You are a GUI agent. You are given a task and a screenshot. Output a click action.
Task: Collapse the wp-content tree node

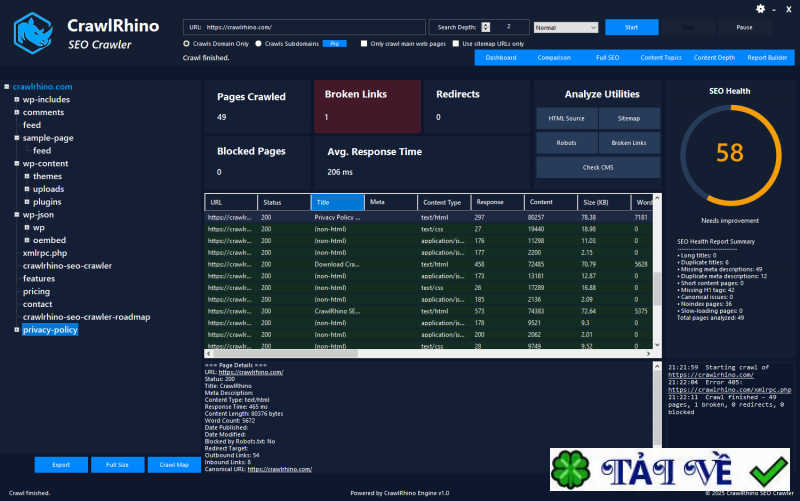(16, 163)
